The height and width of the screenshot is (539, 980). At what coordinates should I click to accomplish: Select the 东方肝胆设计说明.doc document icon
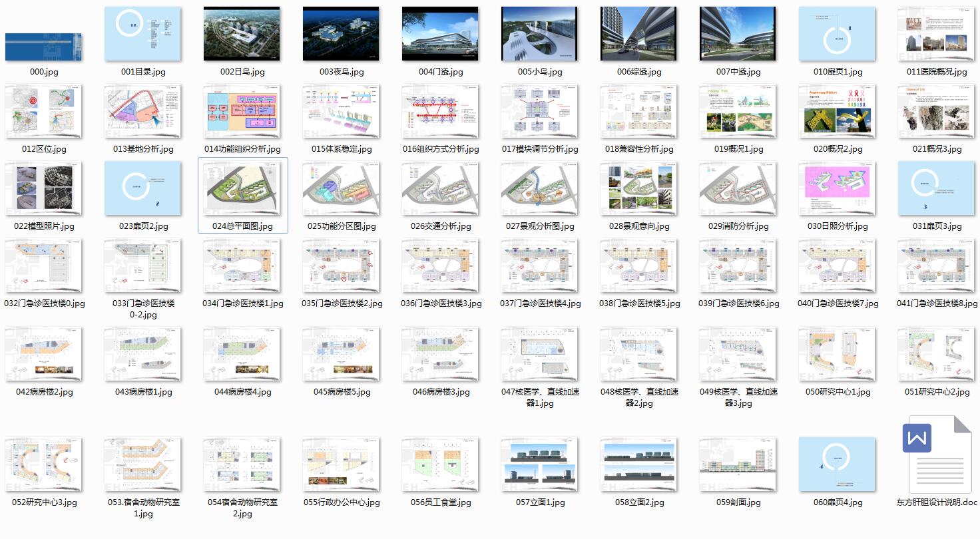tap(937, 454)
